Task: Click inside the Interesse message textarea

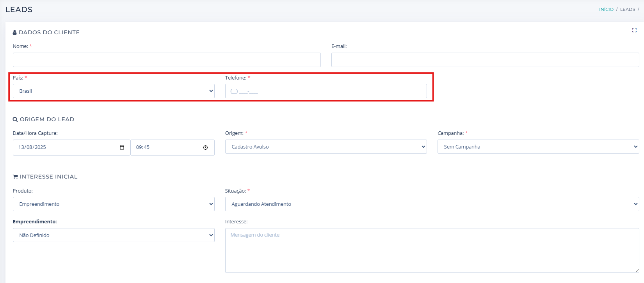Action: click(x=432, y=250)
